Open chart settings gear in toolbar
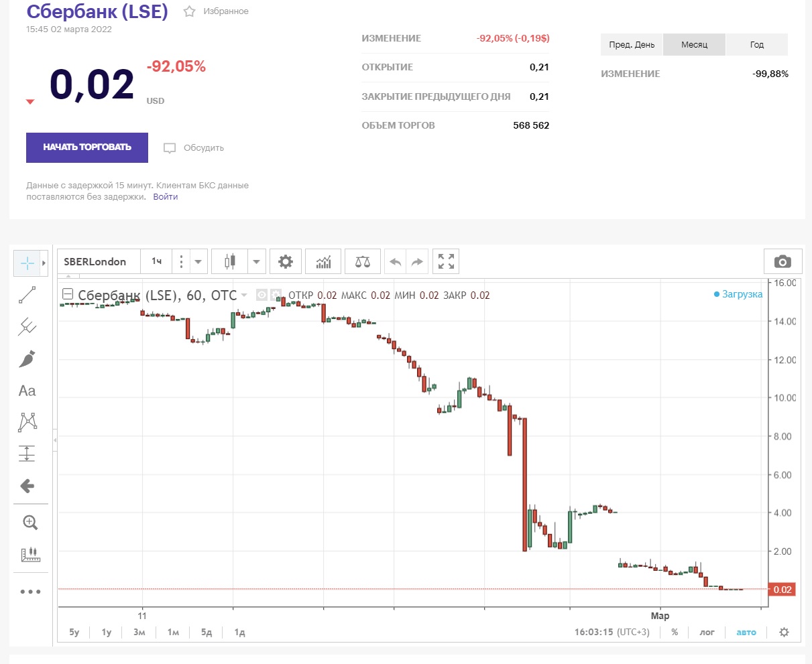This screenshot has width=812, height=664. (x=286, y=261)
